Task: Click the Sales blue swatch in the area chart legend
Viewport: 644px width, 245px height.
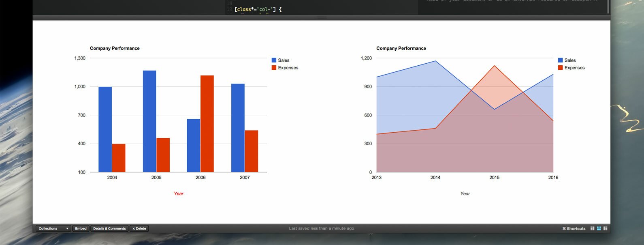Action: pyautogui.click(x=560, y=60)
